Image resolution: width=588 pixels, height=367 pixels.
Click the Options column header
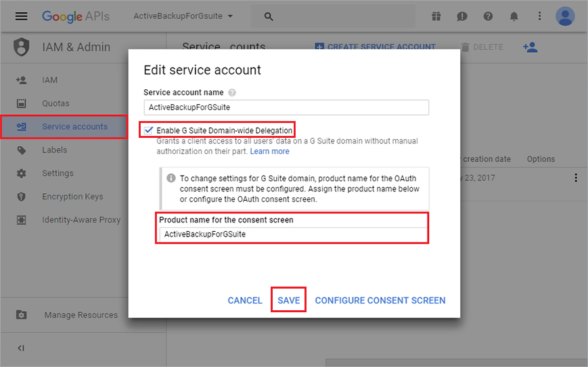pos(541,159)
